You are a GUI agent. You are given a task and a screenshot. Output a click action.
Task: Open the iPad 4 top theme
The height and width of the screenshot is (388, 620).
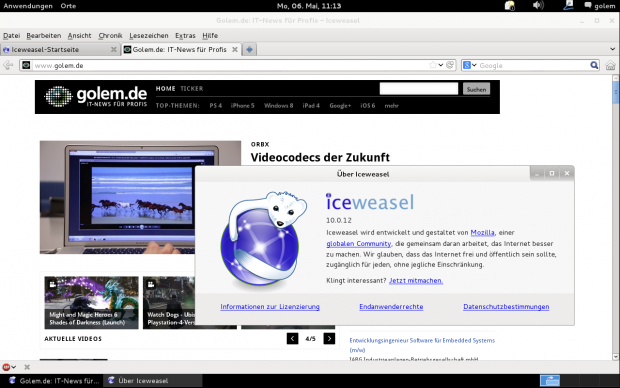(311, 106)
